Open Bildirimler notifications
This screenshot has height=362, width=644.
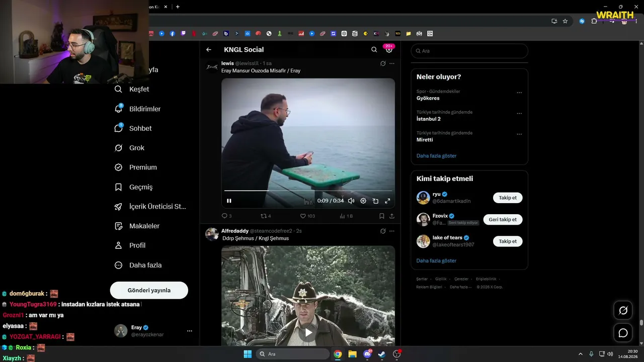tap(138, 109)
